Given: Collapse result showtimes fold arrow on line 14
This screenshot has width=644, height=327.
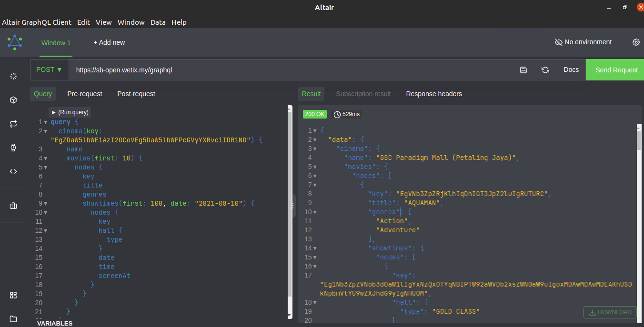Looking at the screenshot, I should pos(315,248).
